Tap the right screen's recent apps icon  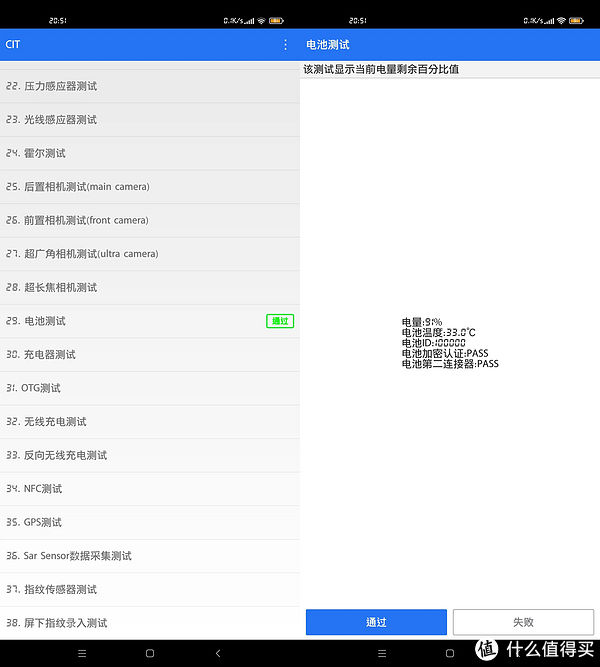[382, 653]
